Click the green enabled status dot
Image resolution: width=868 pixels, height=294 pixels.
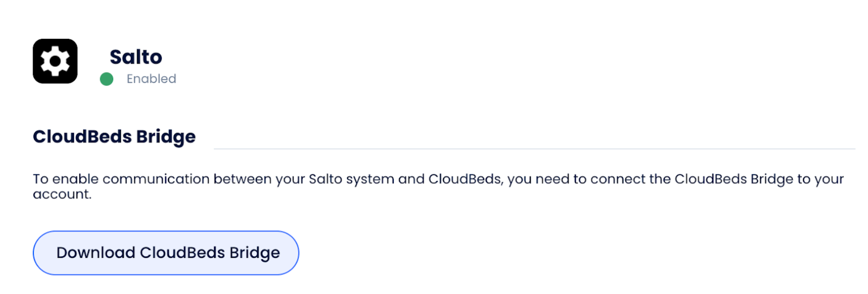[106, 79]
